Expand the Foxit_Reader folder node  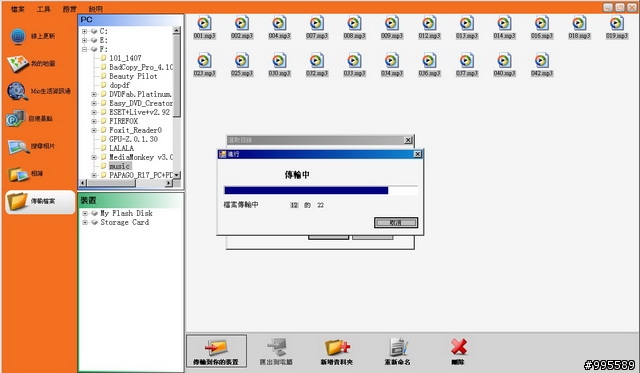(94, 130)
